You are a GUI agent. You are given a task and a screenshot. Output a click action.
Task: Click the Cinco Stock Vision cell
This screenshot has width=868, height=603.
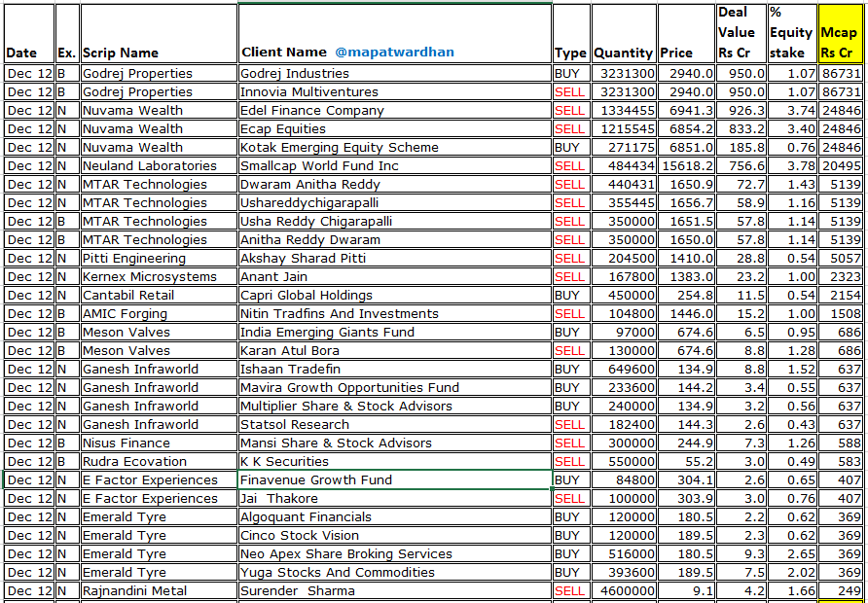395,536
